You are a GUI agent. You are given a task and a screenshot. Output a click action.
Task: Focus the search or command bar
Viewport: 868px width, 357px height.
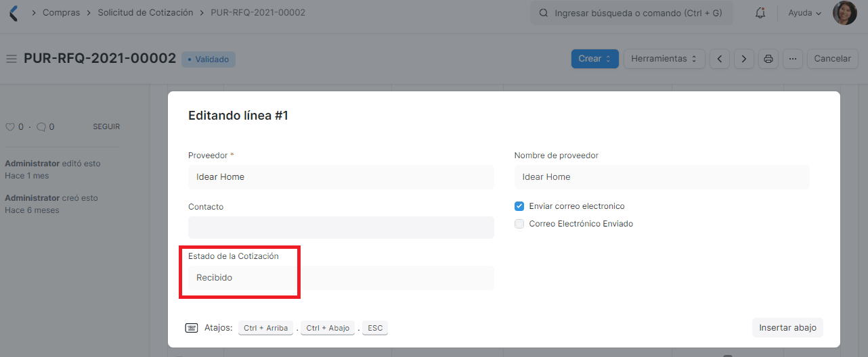[632, 13]
